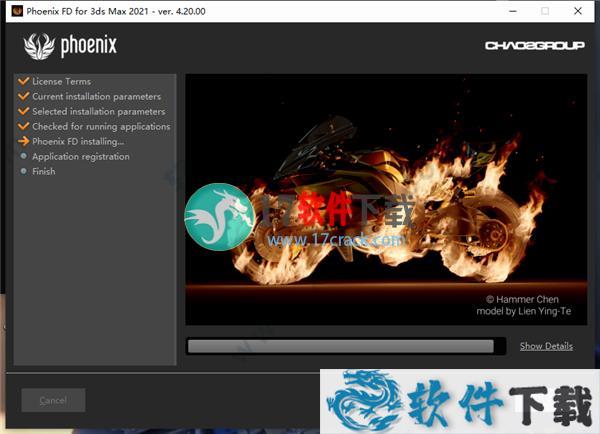Click the Chaos Group logo
Image resolution: width=600 pixels, height=434 pixels.
pyautogui.click(x=535, y=46)
